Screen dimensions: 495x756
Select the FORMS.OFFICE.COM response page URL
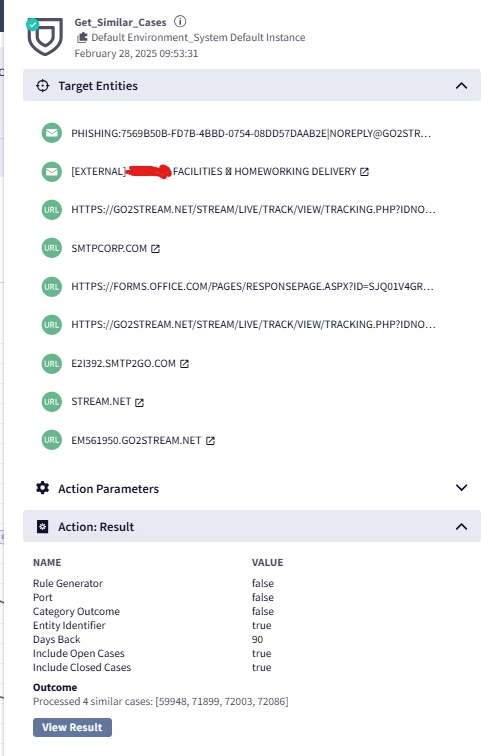[253, 286]
